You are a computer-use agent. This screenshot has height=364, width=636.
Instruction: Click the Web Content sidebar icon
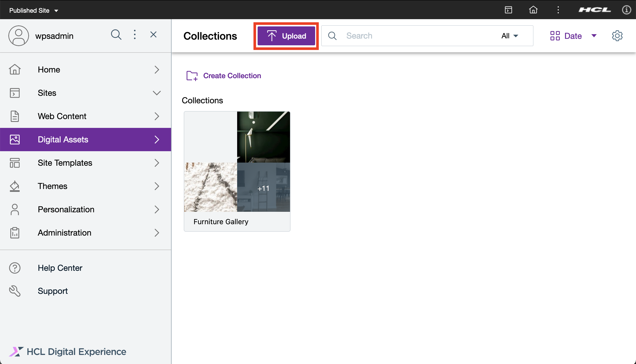(15, 116)
